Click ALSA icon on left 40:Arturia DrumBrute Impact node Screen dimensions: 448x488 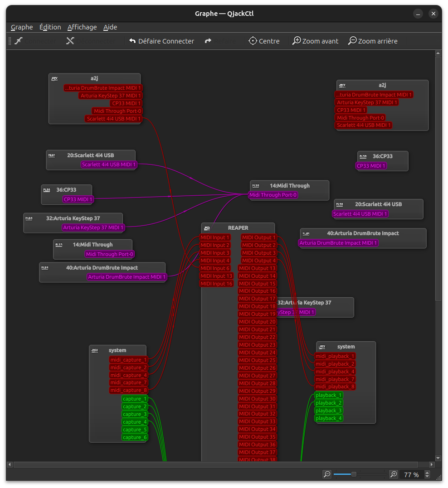tap(45, 268)
